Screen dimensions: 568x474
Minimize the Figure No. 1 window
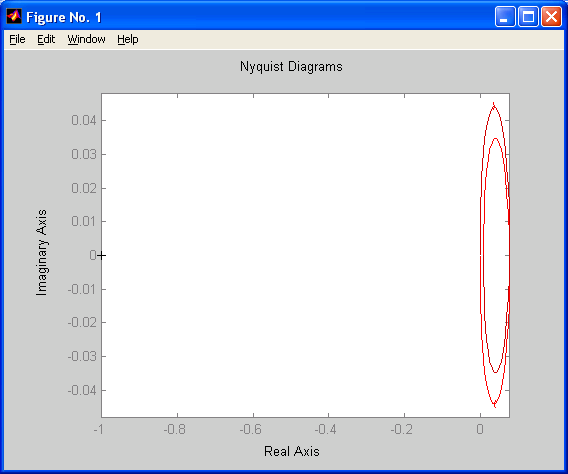tap(505, 17)
